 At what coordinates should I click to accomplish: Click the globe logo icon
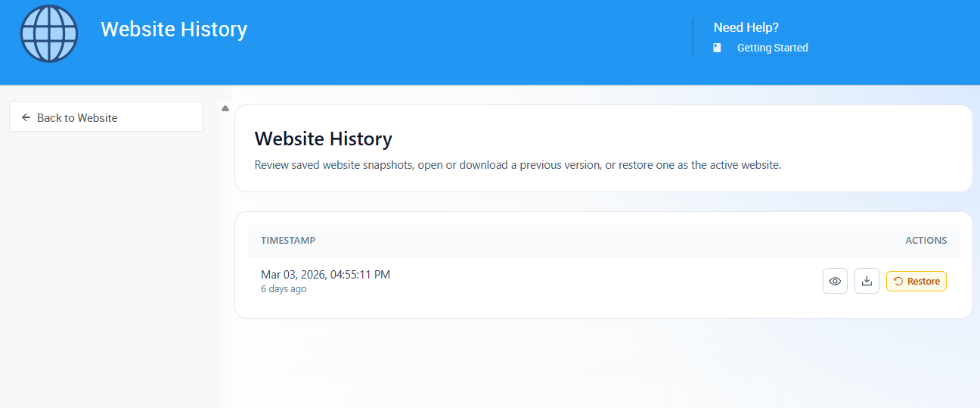click(49, 34)
